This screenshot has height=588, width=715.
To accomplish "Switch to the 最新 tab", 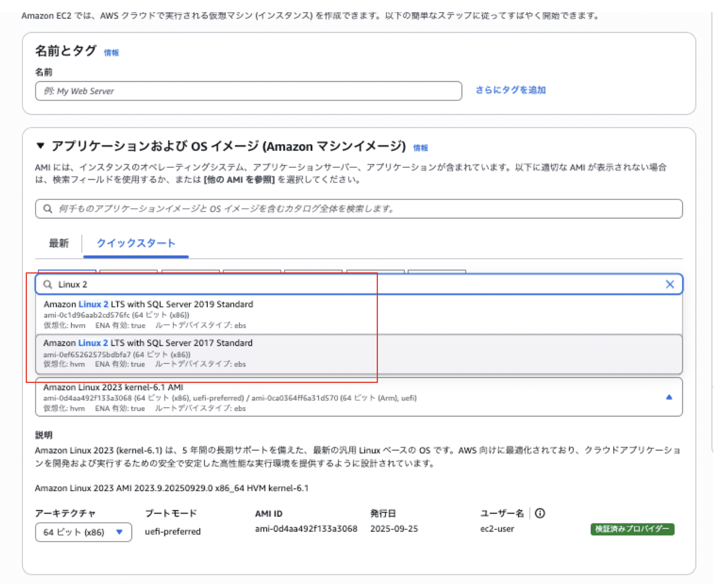I will [x=59, y=243].
